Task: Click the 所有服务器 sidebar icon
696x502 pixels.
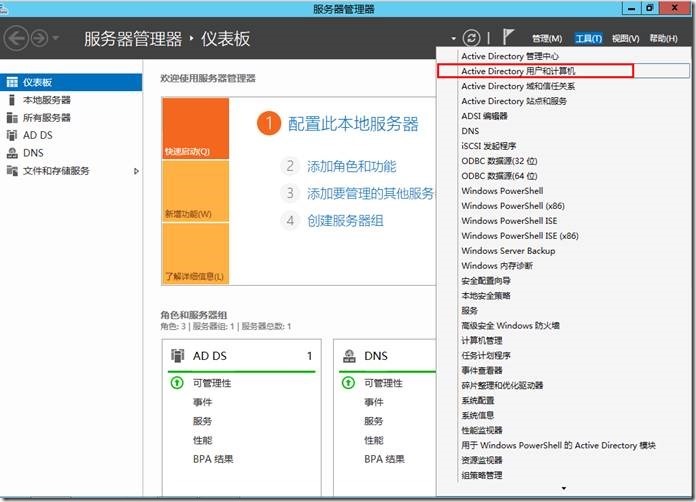Action: click(12, 118)
